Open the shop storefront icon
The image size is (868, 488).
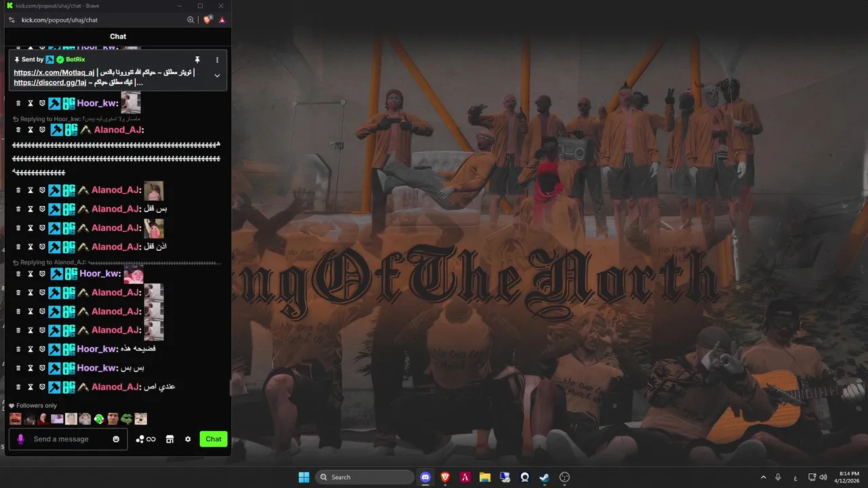point(170,439)
